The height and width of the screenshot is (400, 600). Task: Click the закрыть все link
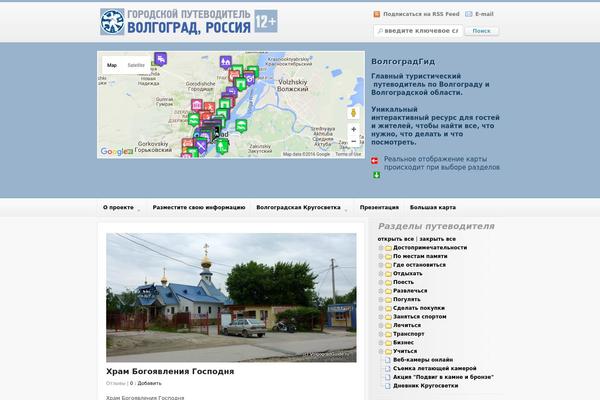point(438,239)
